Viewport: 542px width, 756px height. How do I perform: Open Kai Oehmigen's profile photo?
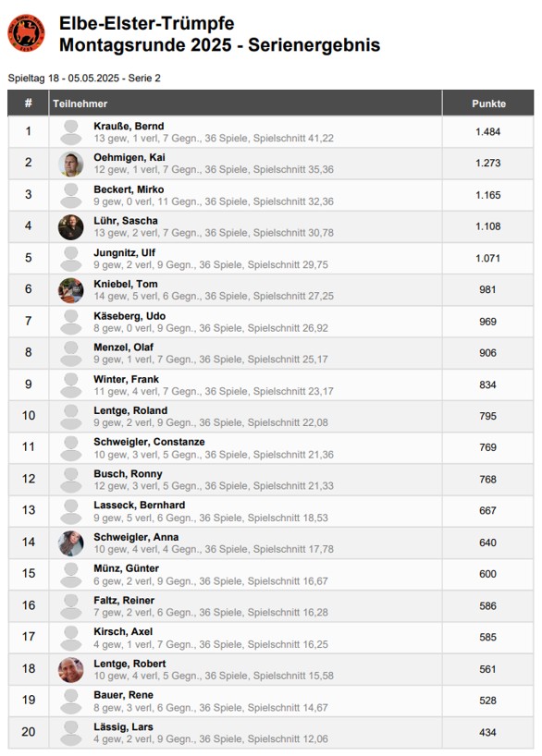pyautogui.click(x=71, y=164)
